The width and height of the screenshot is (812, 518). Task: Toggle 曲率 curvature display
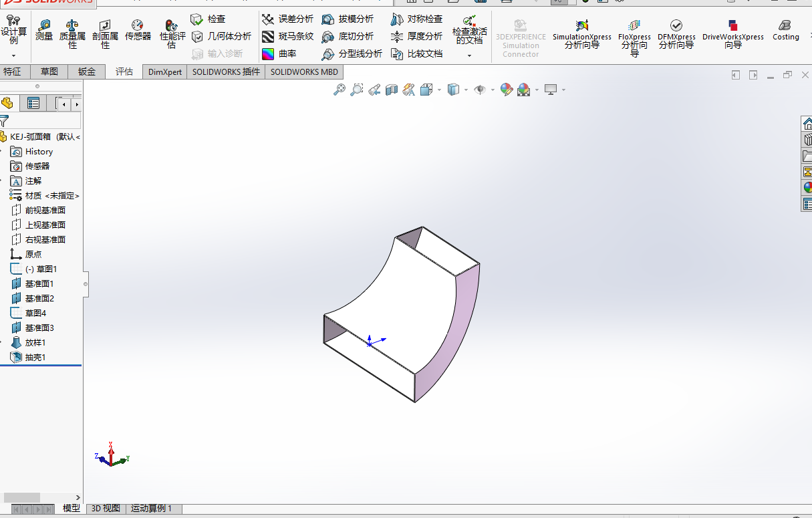coord(279,53)
